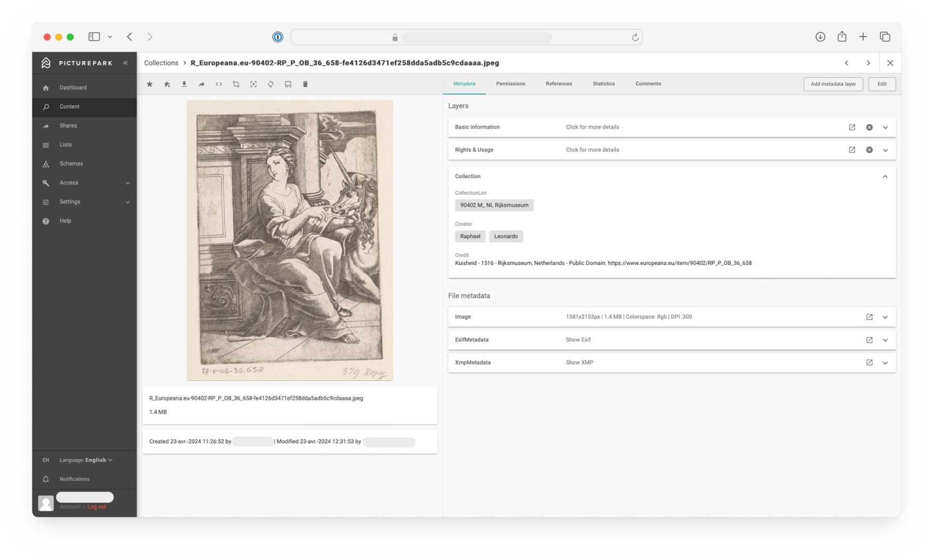
Task: Expand the Rights & Usage layer
Action: (x=885, y=150)
